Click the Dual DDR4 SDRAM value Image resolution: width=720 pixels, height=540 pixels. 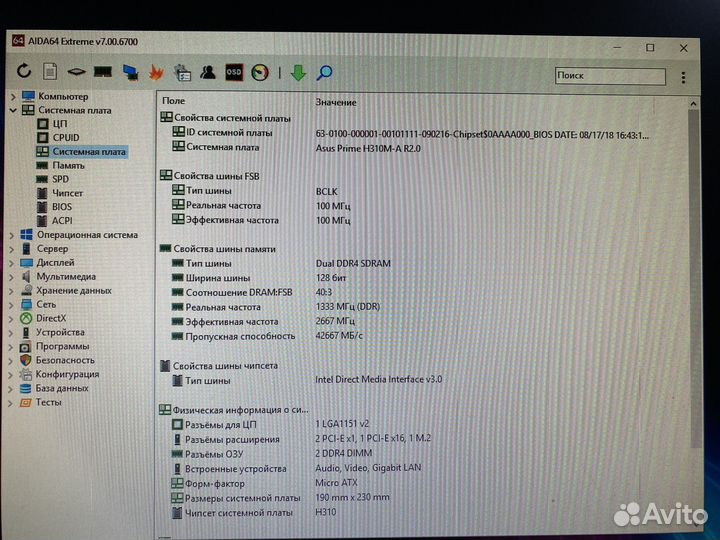pos(353,264)
